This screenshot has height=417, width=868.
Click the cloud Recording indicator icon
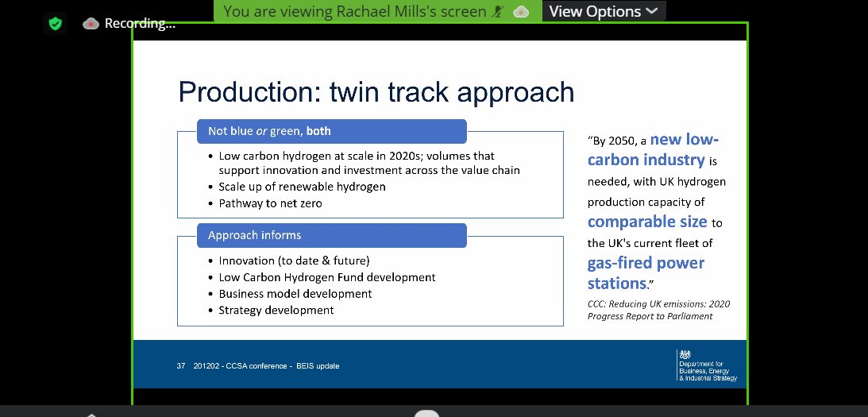[x=91, y=23]
